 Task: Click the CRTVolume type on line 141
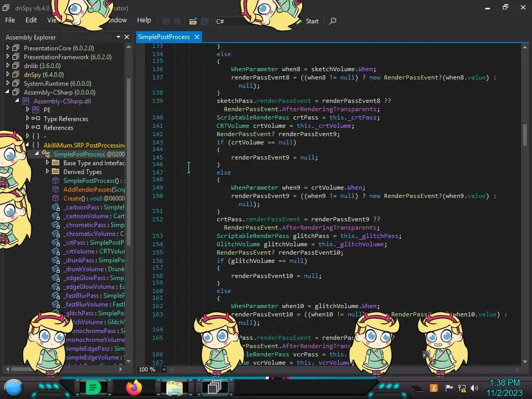point(233,126)
